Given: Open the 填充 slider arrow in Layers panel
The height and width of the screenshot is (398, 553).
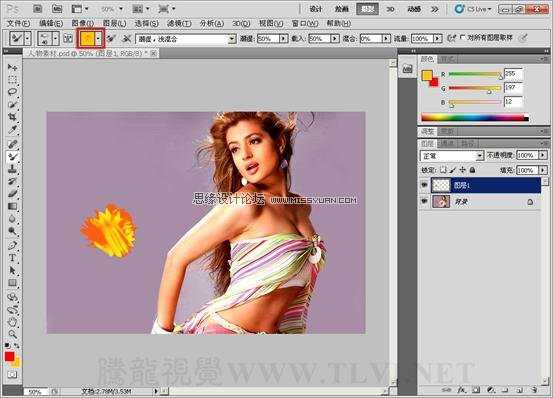Looking at the screenshot, I should pyautogui.click(x=543, y=170).
